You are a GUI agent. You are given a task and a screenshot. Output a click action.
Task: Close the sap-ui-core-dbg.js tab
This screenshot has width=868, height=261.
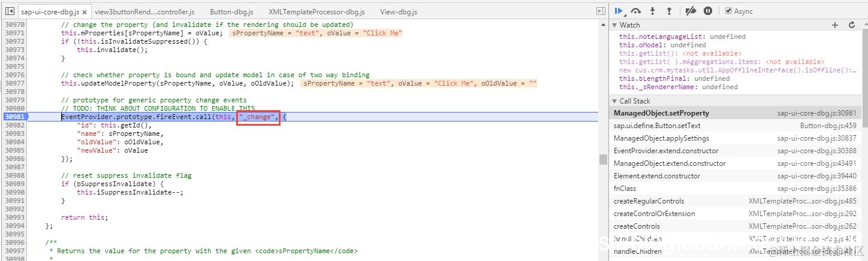[84, 12]
